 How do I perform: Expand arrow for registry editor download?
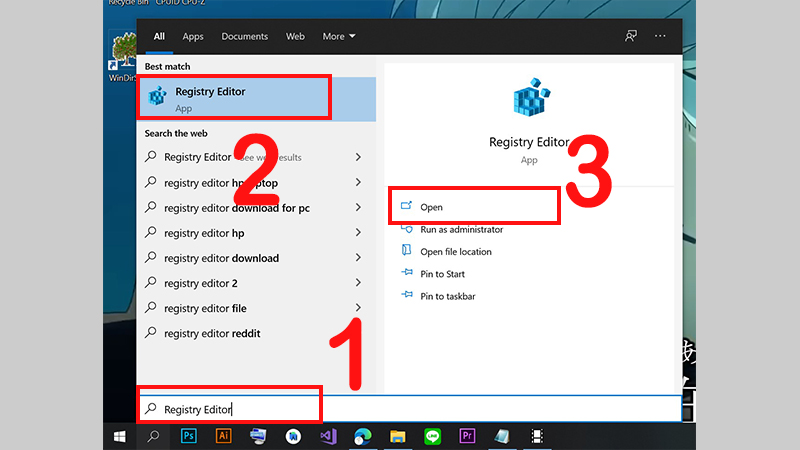[358, 257]
